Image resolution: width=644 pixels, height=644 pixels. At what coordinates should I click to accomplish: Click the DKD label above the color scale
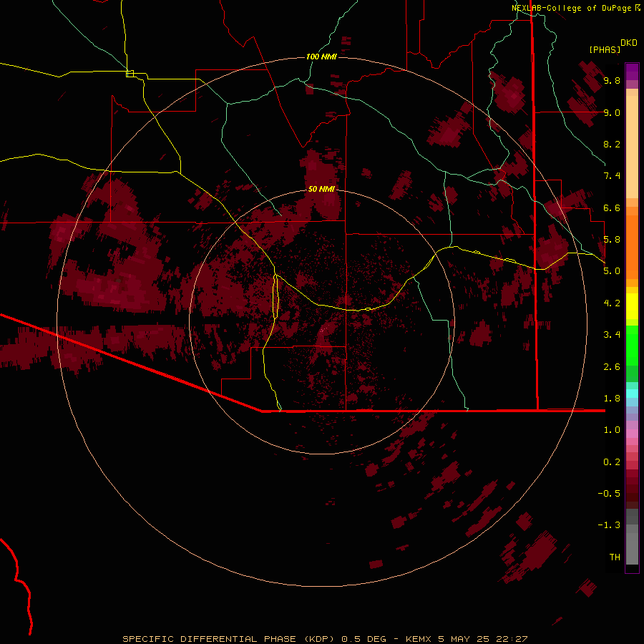(629, 43)
